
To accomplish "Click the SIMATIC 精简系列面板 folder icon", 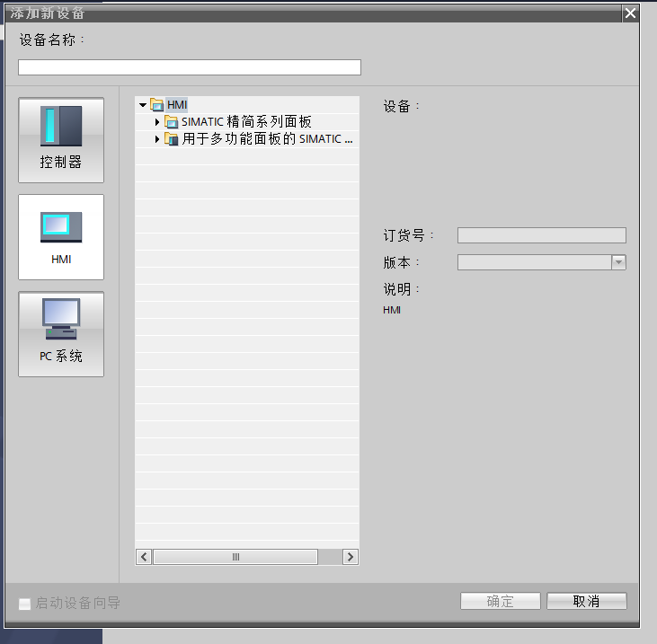I will pos(172,122).
